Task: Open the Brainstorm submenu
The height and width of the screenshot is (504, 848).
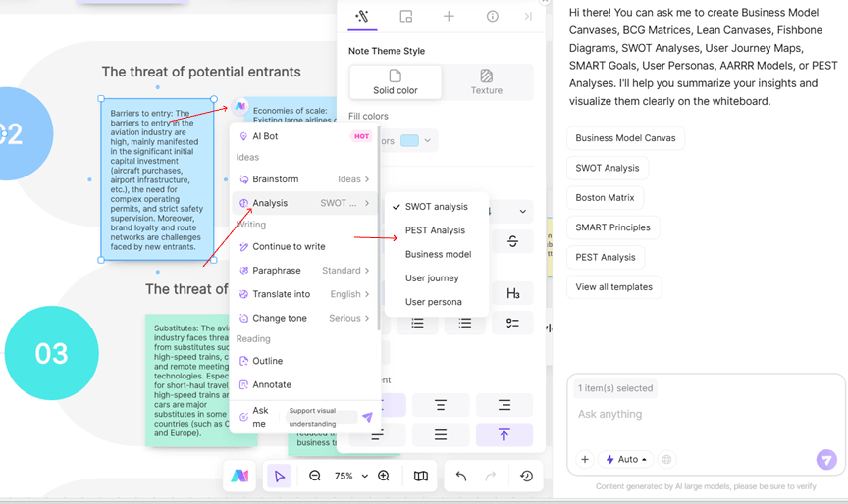Action: pyautogui.click(x=305, y=178)
